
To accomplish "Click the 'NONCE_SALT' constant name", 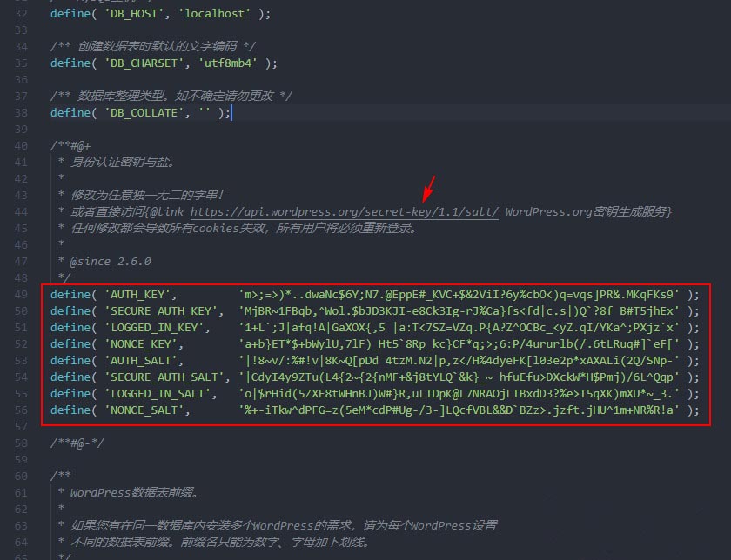I will coord(144,410).
